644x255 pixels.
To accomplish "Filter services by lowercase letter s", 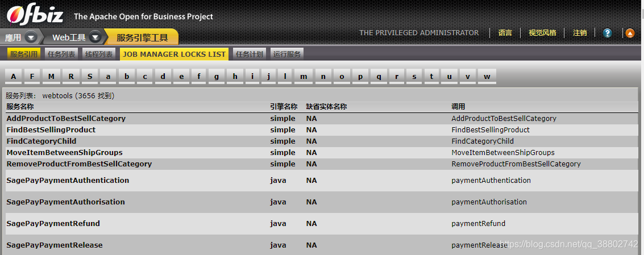I will [x=414, y=76].
